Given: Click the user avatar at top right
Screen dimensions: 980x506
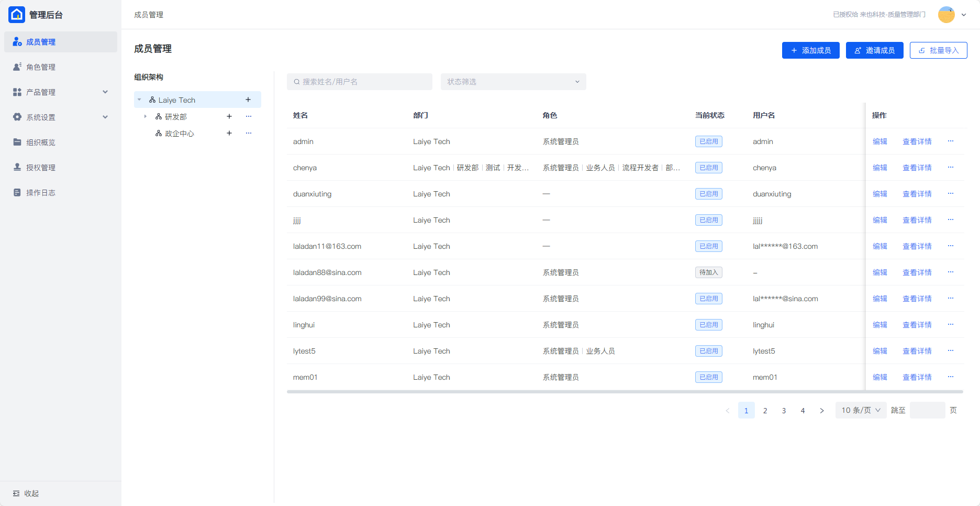Looking at the screenshot, I should pos(946,15).
